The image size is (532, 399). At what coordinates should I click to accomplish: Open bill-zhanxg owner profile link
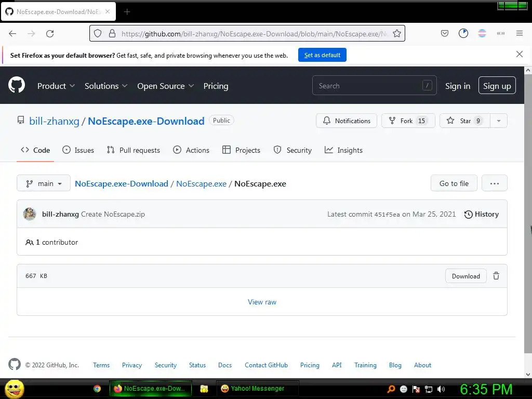click(x=54, y=121)
